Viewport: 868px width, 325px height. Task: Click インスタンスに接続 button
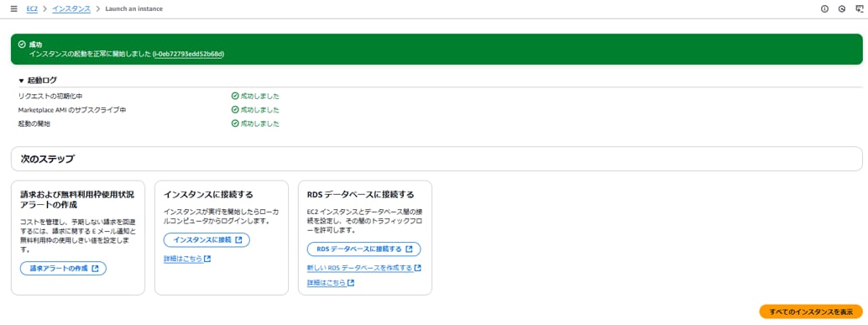207,240
